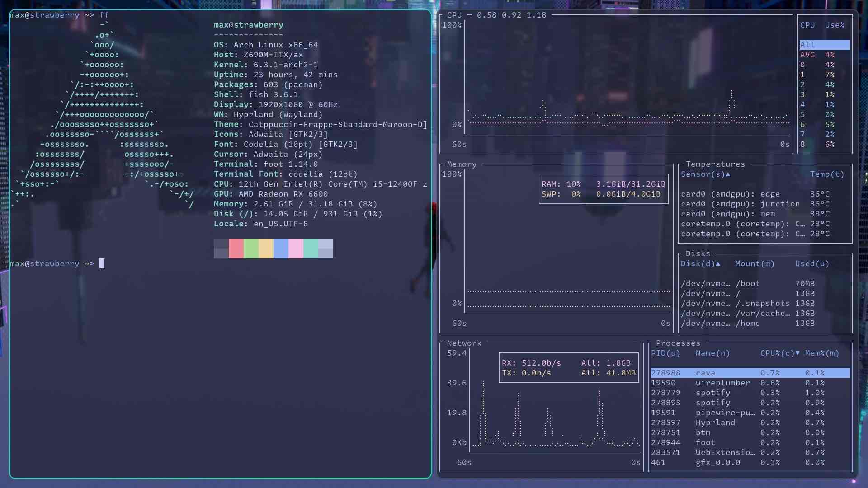Select the gfx_0.0.0 process row
Viewport: 868px width, 488px height.
(x=750, y=462)
